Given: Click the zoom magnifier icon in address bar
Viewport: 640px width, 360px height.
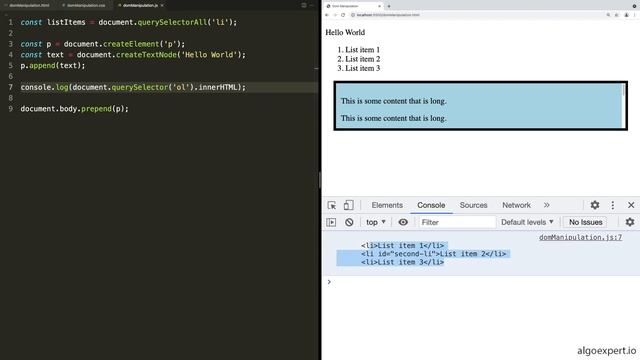Looking at the screenshot, I should [608, 15].
